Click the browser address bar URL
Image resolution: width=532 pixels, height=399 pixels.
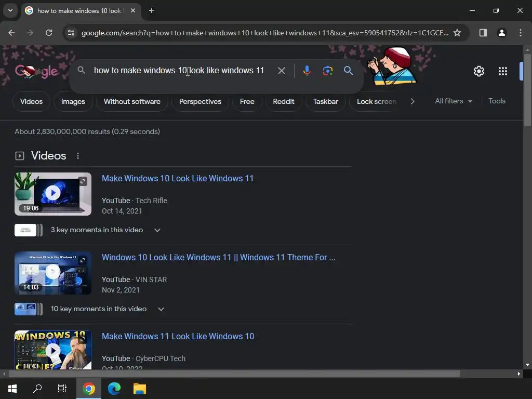[264, 33]
